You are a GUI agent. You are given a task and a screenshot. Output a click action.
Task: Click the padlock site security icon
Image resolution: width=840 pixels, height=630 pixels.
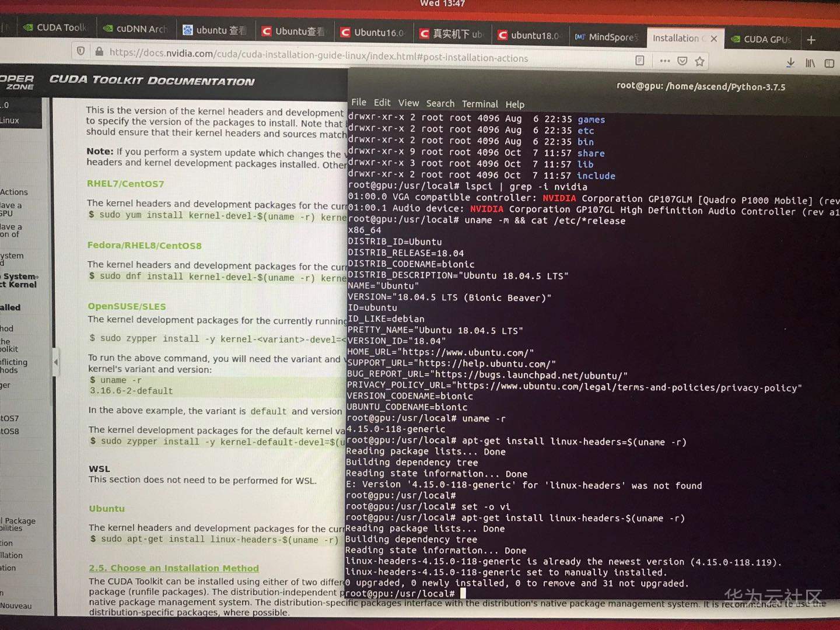coord(99,51)
